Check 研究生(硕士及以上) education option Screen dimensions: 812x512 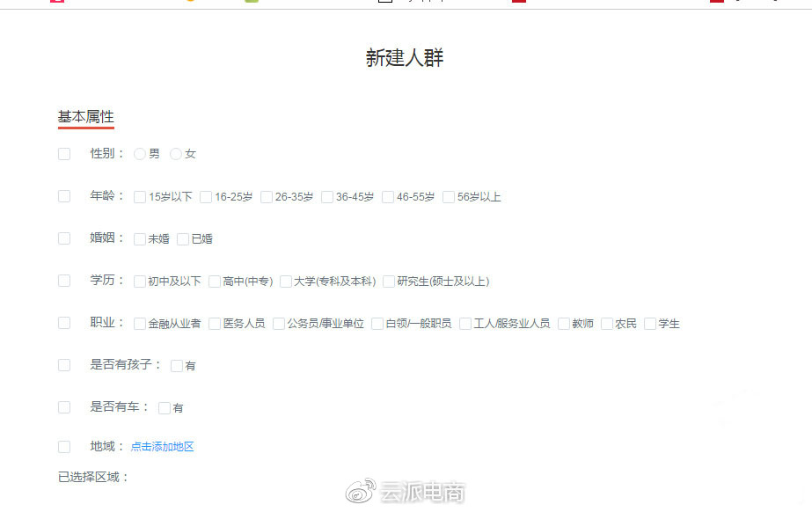[389, 281]
